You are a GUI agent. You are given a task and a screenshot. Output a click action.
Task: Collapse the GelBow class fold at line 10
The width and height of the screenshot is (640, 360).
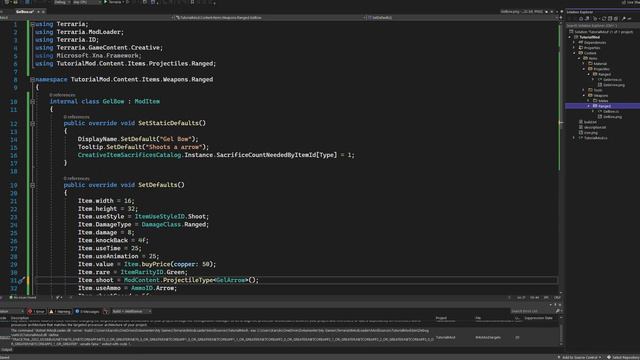pos(32,102)
